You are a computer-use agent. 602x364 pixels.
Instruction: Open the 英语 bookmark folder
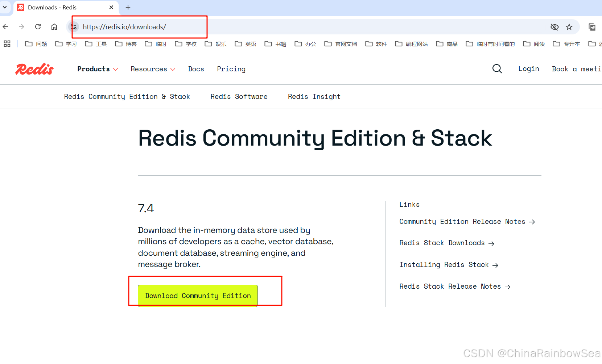(246, 44)
